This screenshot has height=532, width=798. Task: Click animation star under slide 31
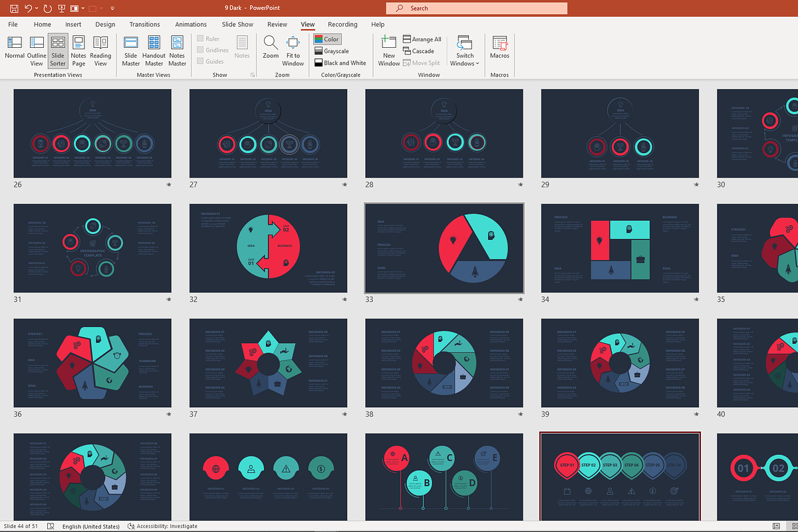coord(168,299)
